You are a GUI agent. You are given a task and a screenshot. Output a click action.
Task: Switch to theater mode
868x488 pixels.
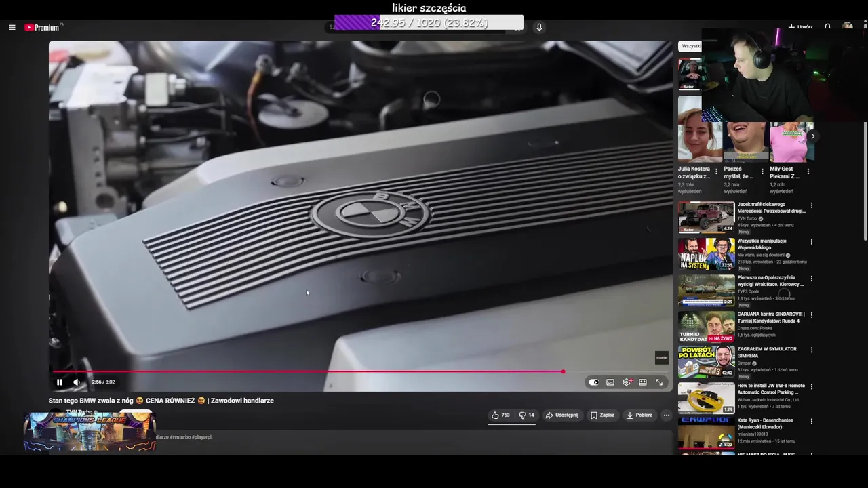point(643,382)
